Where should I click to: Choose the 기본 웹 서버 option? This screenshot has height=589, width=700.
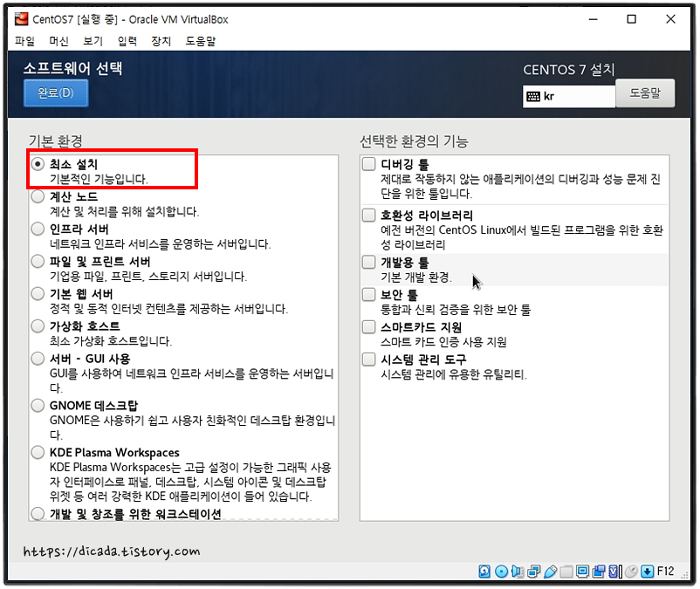[38, 293]
